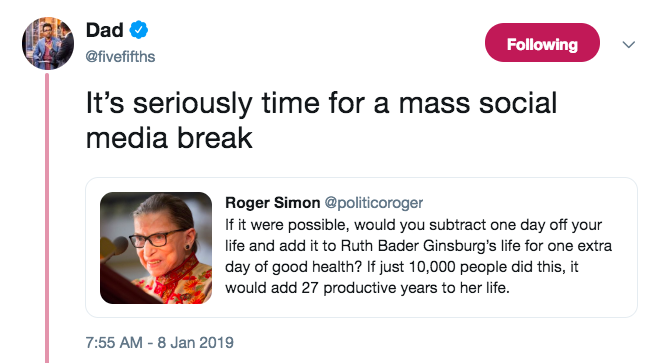663x363 pixels.
Task: Open the Dad display name link
Action: (104, 30)
